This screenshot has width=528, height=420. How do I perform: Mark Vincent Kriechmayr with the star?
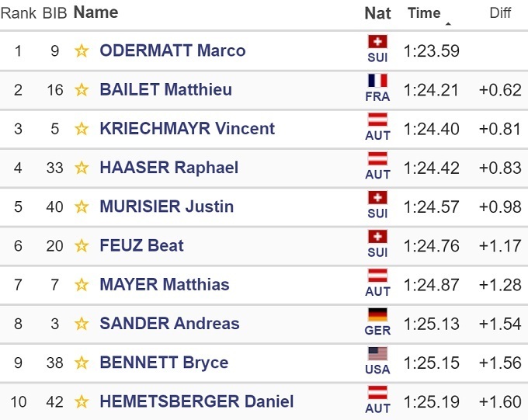82,129
